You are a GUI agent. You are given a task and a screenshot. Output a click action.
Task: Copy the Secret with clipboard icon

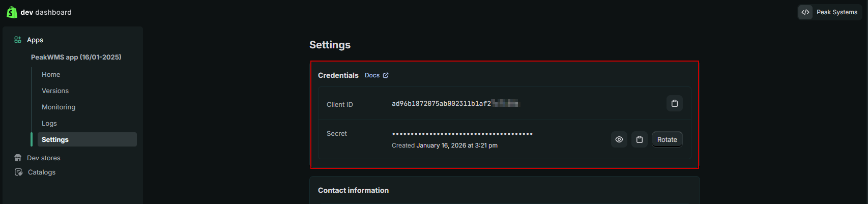(x=639, y=139)
